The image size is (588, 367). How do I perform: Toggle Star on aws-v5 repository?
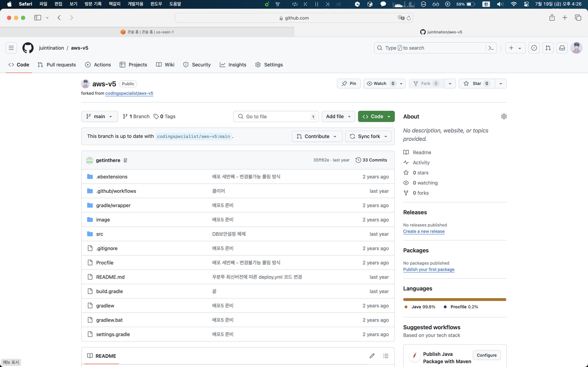477,84
